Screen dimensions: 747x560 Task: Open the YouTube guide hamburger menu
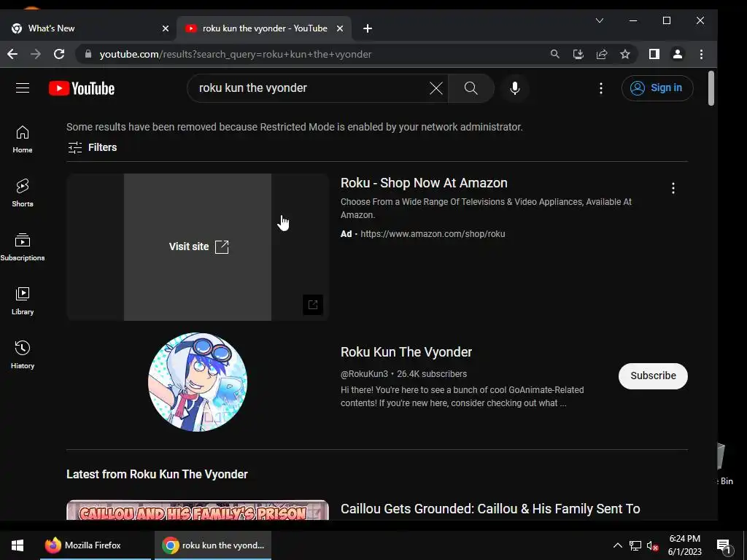point(23,88)
